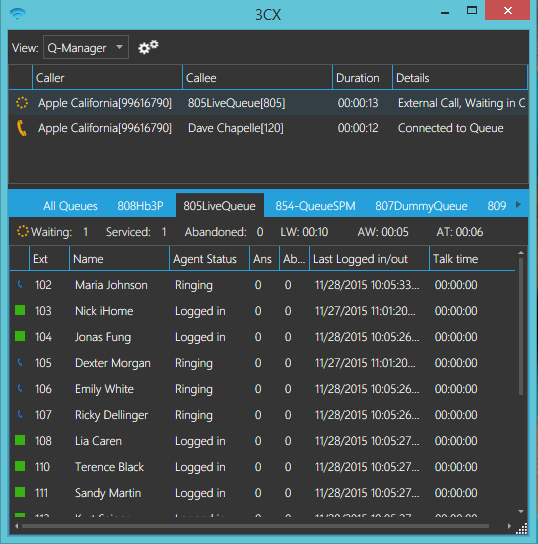Sort agents by Ab... column header

point(294,259)
